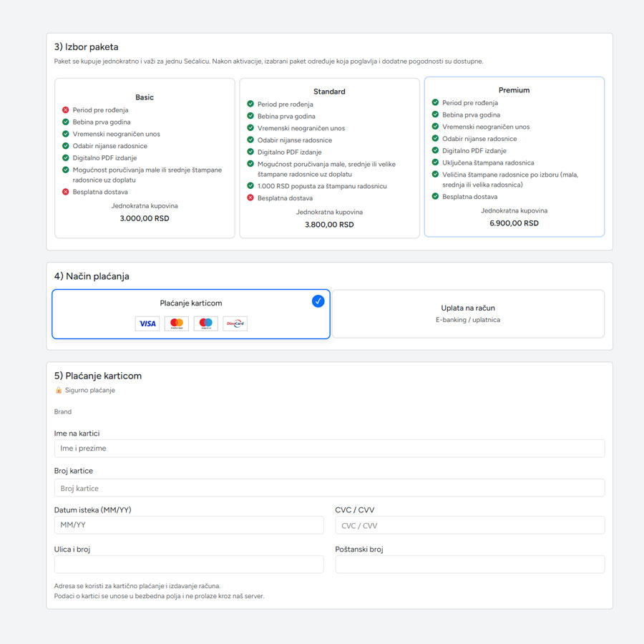Focus the Datum isteka MM/YY field
The image size is (644, 644).
point(189,525)
